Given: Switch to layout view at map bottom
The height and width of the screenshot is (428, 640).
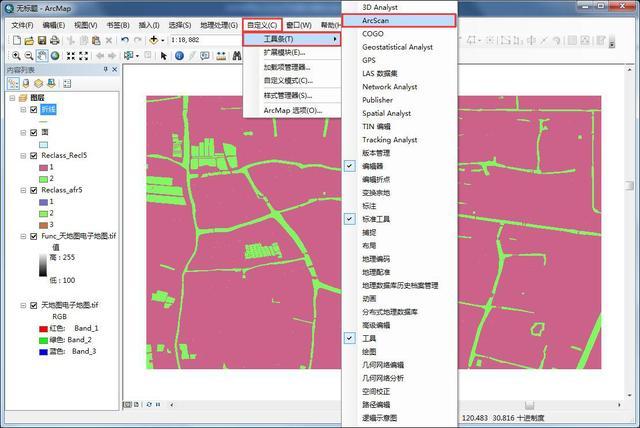Looking at the screenshot, I should click(x=136, y=405).
